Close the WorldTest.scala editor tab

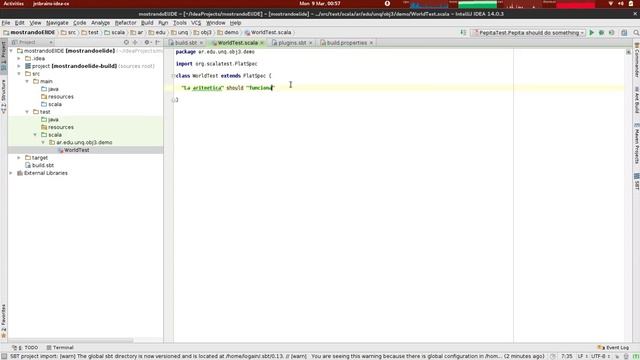[x=262, y=43]
